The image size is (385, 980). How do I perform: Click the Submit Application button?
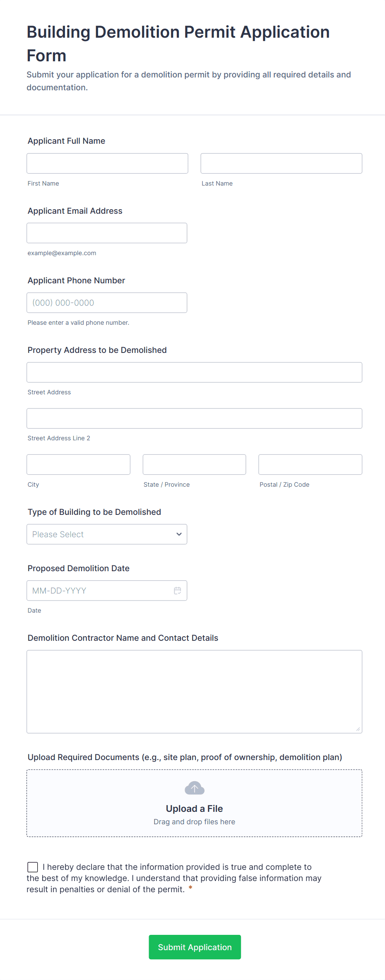[x=195, y=947]
